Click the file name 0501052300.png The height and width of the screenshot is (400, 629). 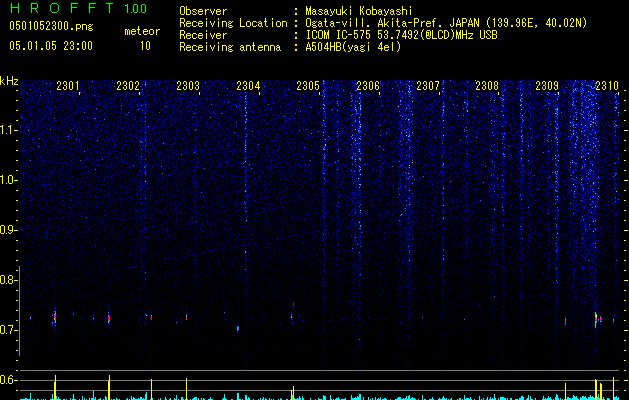[x=51, y=26]
